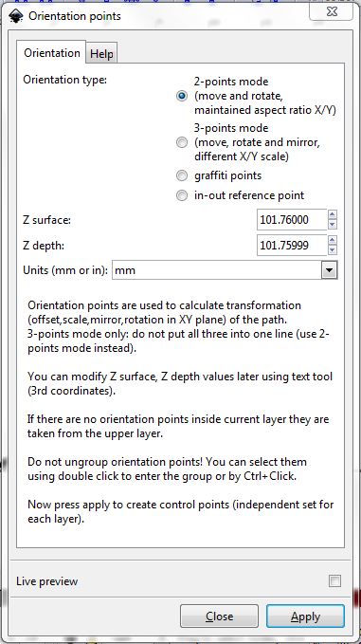Increase Z surface value with the up arrow
Viewport: 361px width, 644px height.
pos(333,214)
